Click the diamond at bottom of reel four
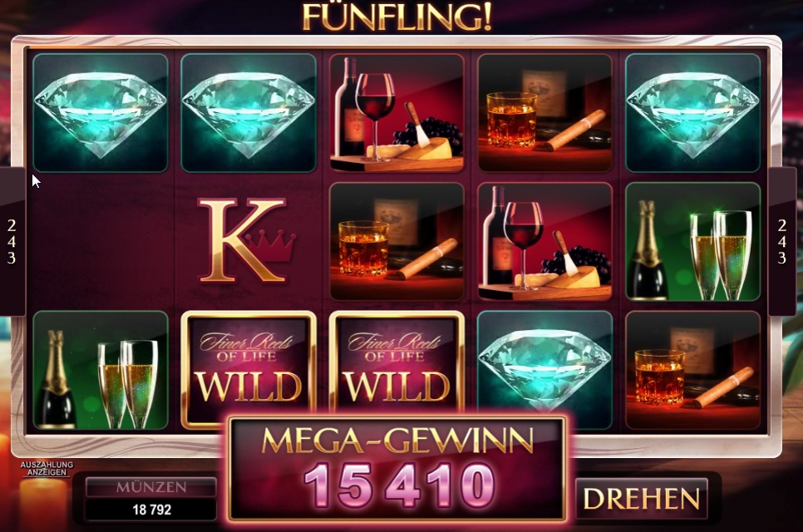This screenshot has height=532, width=803. [x=545, y=363]
